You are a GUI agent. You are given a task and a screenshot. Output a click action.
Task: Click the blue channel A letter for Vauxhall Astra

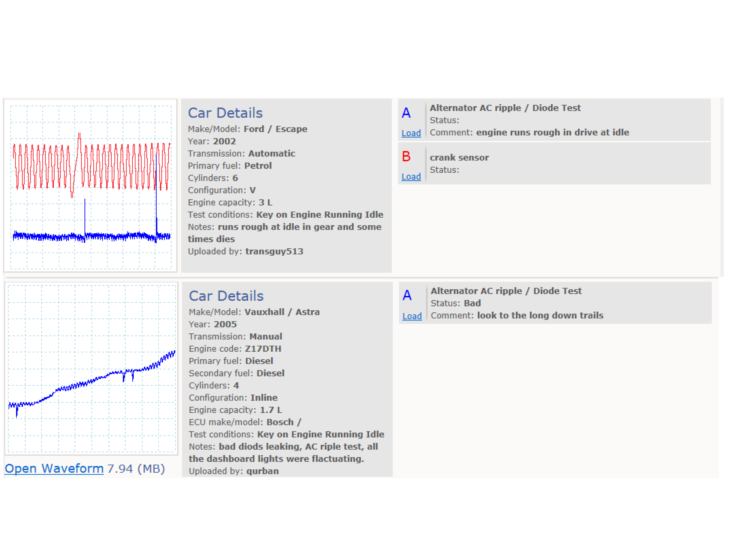point(407,295)
